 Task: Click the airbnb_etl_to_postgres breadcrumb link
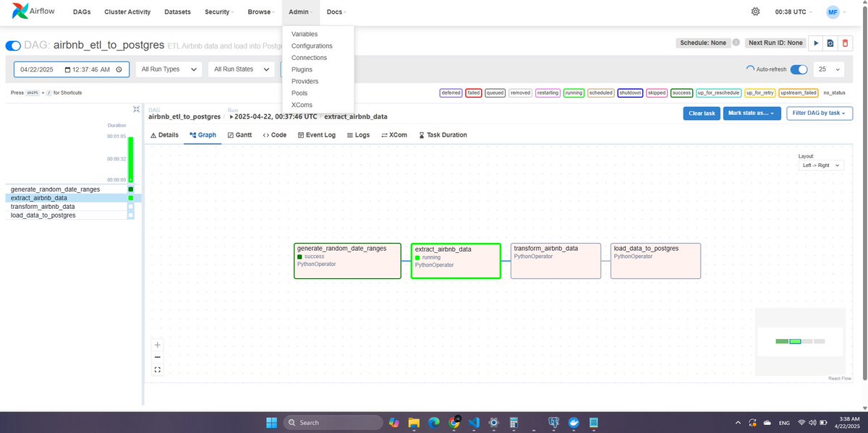(184, 116)
